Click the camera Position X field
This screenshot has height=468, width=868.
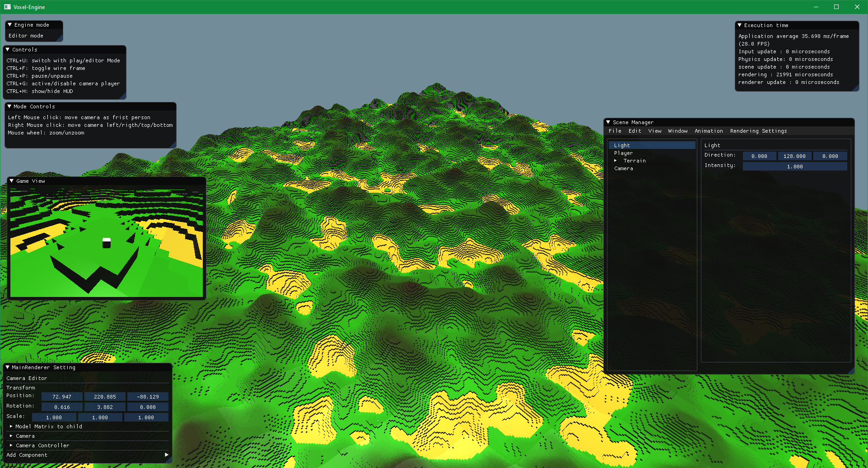click(x=62, y=397)
